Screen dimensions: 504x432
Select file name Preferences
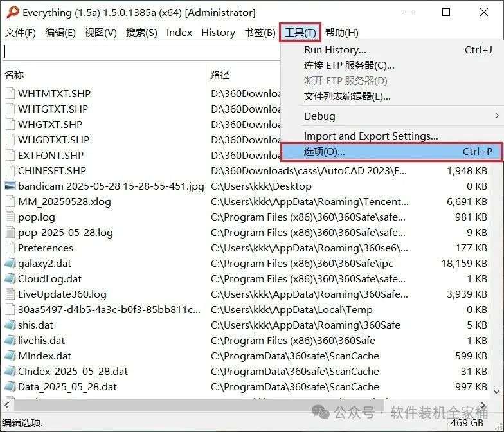click(46, 248)
